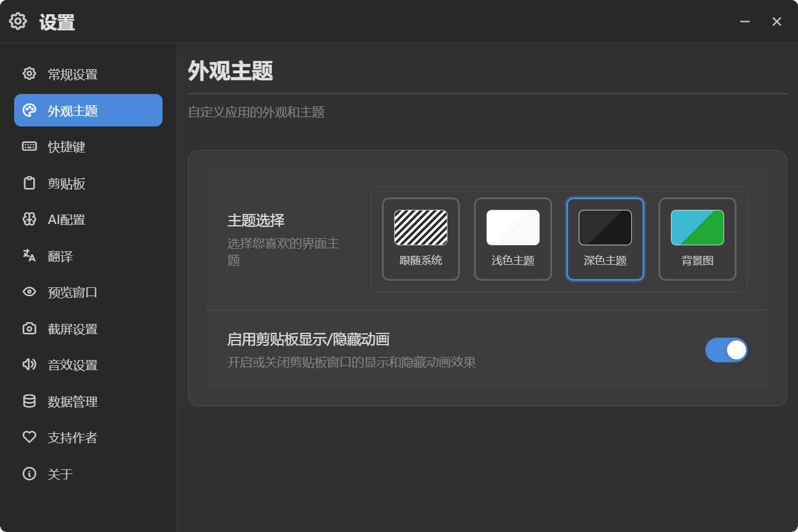The height and width of the screenshot is (532, 798).
Task: Open 常规设置 using the gear icon
Action: (x=29, y=73)
